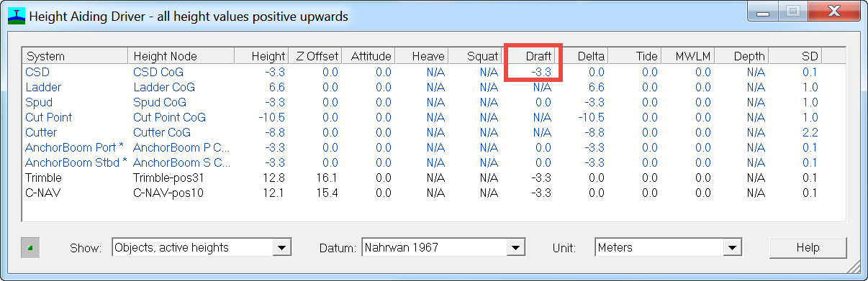Minimize the Height Aiding Driver window
Image resolution: width=868 pixels, height=281 pixels.
pos(764,12)
